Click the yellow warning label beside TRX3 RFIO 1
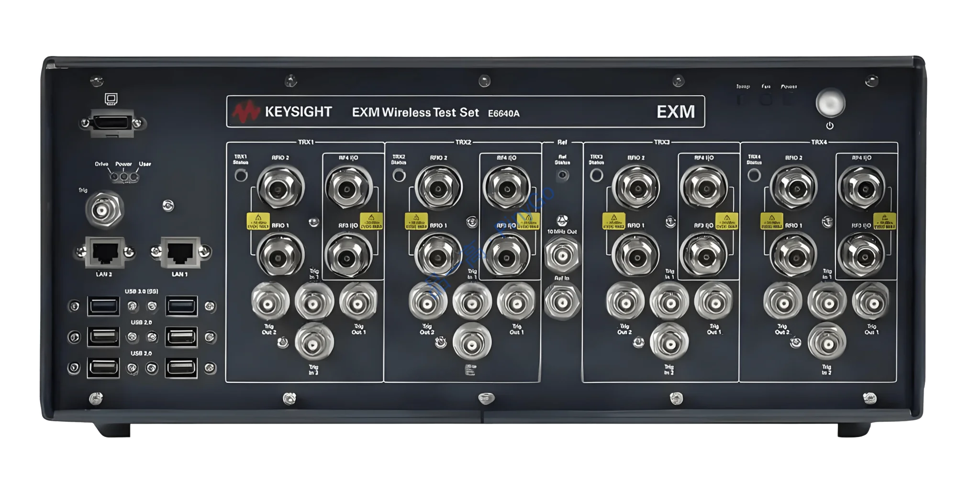Image resolution: width=980 pixels, height=481 pixels. (x=613, y=221)
